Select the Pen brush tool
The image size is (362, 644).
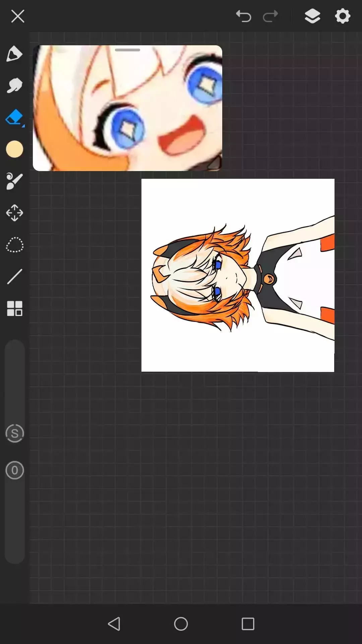pos(14,54)
